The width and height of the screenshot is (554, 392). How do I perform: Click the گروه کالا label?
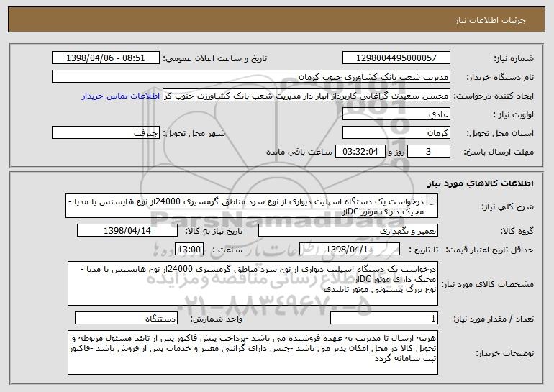[x=517, y=231]
